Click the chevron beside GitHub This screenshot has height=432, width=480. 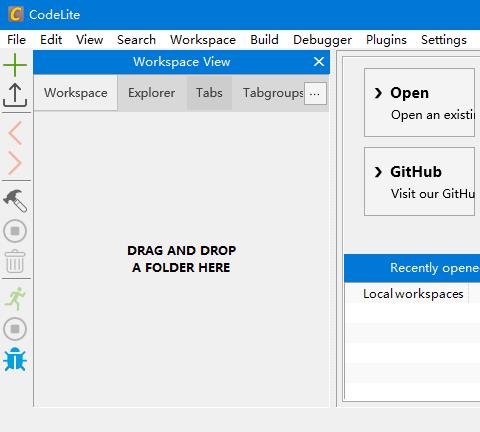coord(378,172)
